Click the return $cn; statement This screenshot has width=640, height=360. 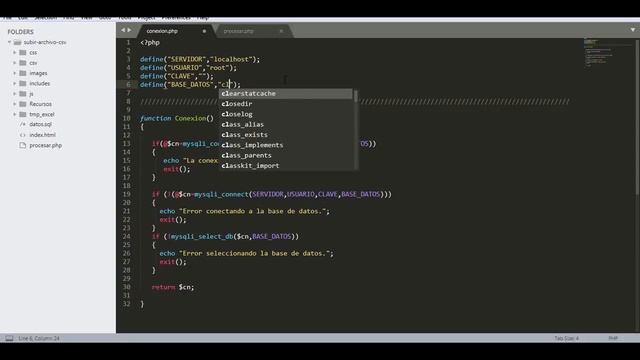point(173,287)
